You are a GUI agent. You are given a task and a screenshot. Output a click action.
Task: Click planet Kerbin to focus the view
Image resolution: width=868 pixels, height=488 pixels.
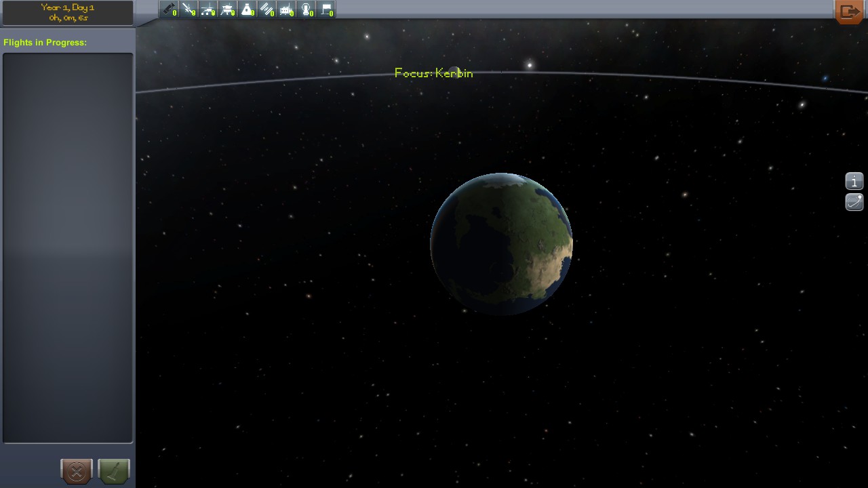(502, 243)
